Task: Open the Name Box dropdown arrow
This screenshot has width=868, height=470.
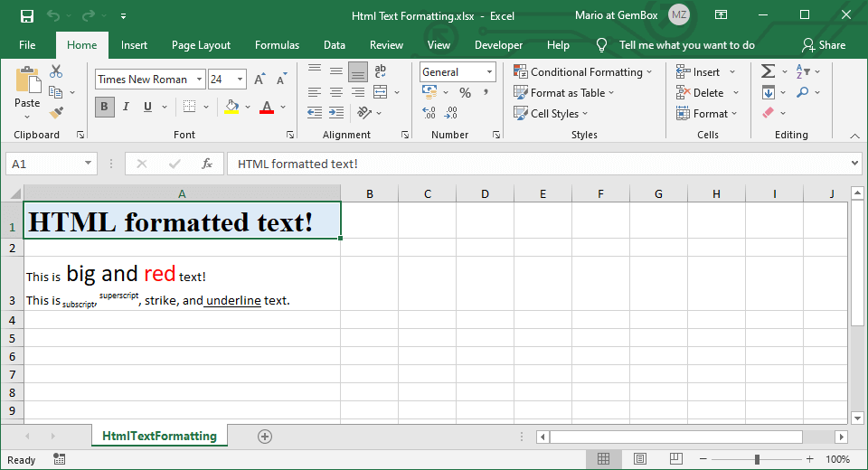Action: click(x=89, y=164)
